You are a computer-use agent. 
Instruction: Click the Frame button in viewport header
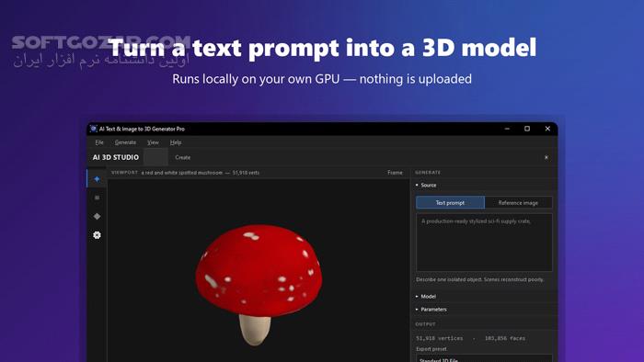395,173
